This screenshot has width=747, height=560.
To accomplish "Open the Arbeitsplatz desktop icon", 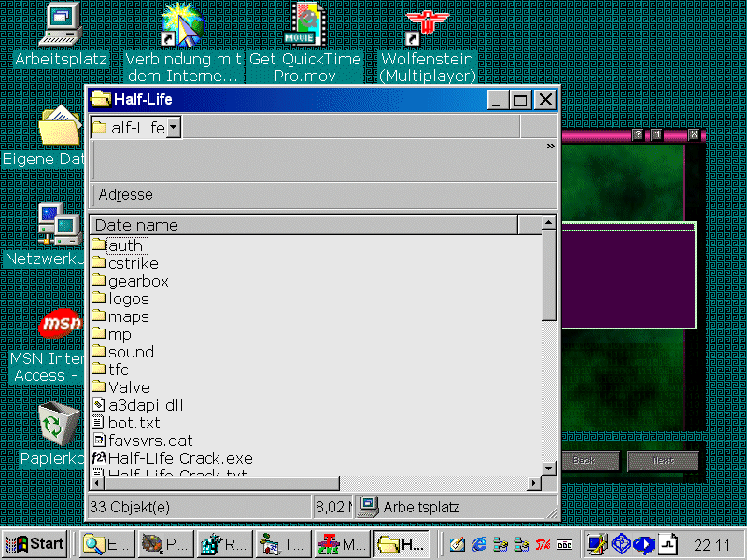I will click(x=61, y=25).
